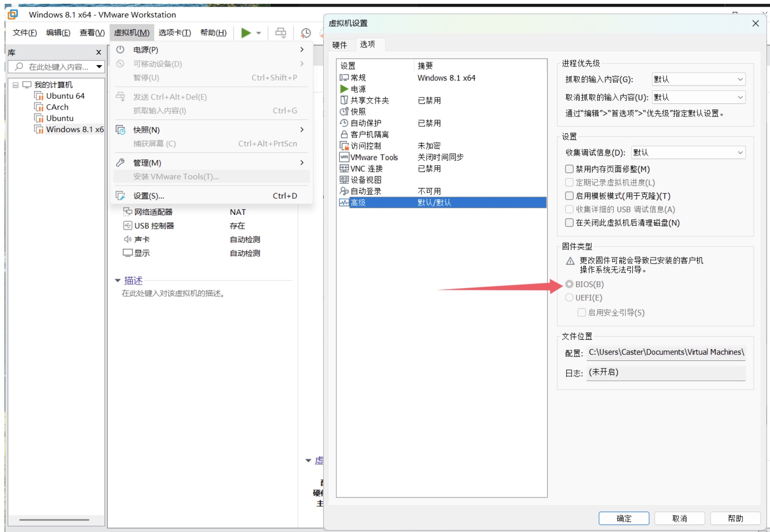Screen dimensions: 770x532
Task: Toggle 定期记录虚拟机进度(L) checkbox
Action: pyautogui.click(x=569, y=182)
